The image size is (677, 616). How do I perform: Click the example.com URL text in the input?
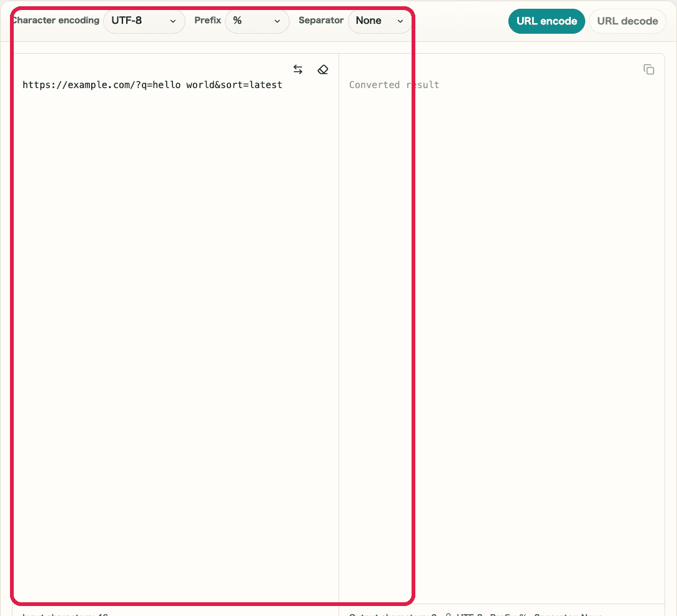152,85
